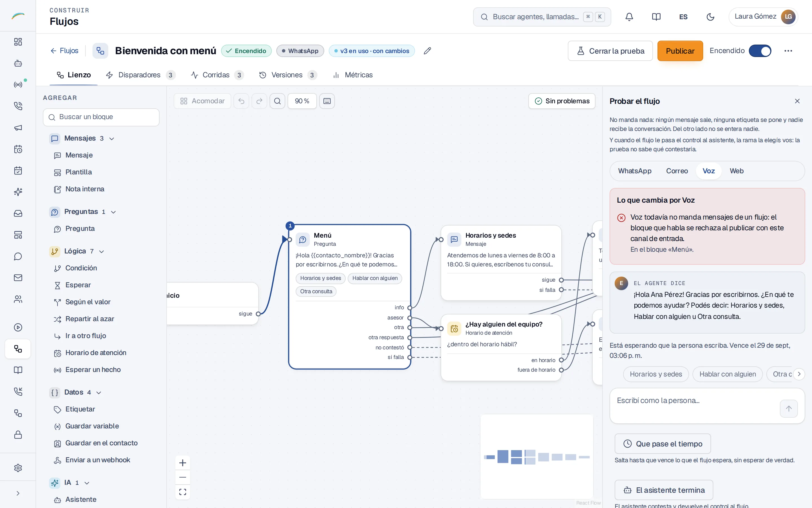This screenshot has height=508, width=812.
Task: Switch to the Disparadores tab
Action: (x=141, y=75)
